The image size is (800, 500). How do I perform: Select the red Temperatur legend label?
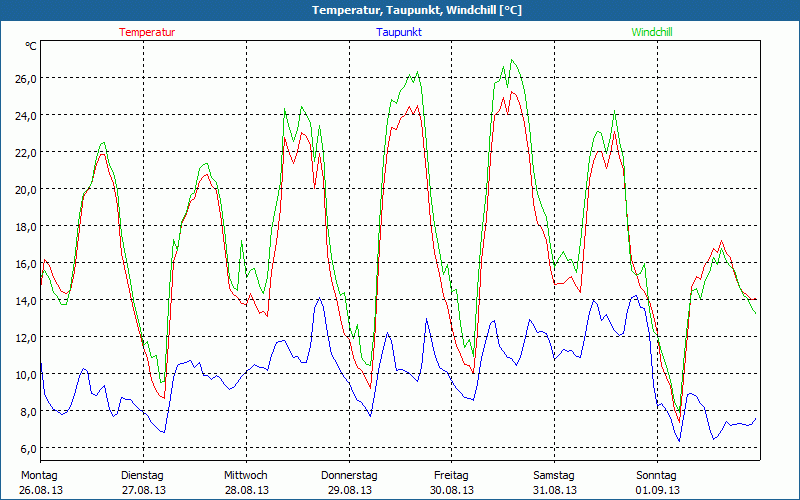click(x=147, y=32)
